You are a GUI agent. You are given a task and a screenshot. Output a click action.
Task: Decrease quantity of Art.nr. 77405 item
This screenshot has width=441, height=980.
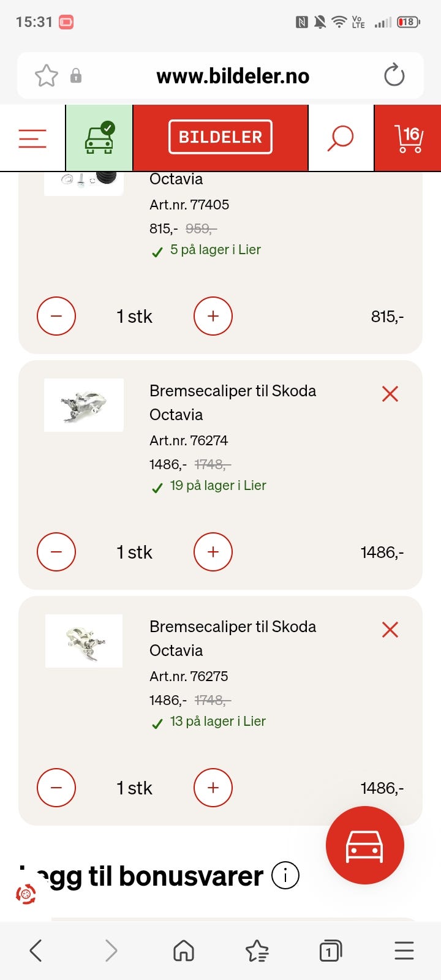[x=56, y=316]
